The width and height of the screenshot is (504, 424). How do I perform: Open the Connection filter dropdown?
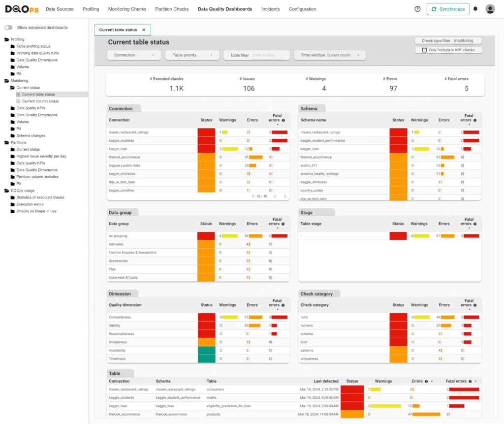(x=134, y=55)
